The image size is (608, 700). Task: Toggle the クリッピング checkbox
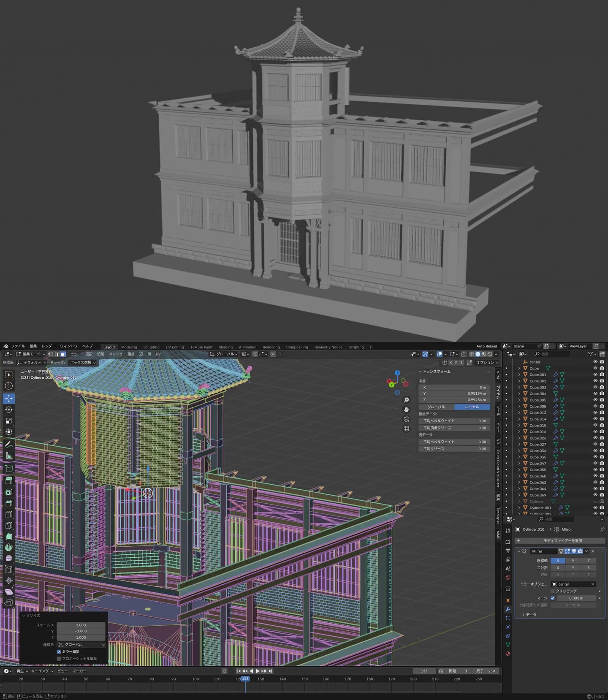coord(552,591)
